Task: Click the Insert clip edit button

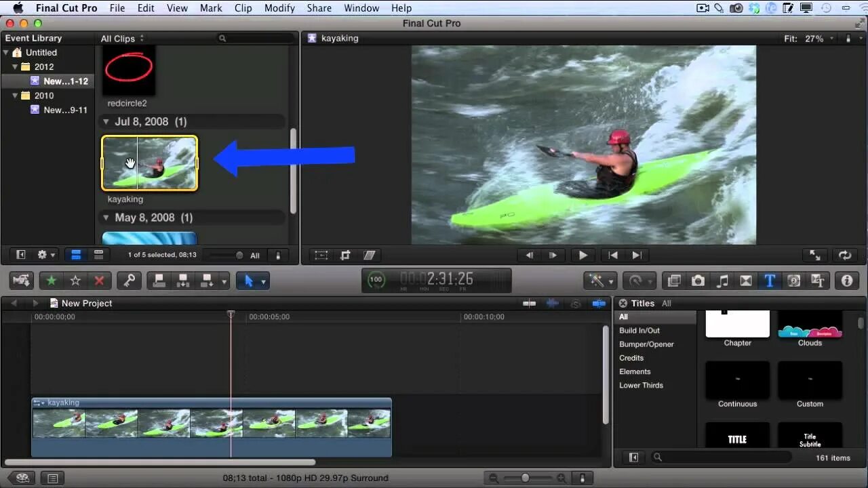Action: 182,281
